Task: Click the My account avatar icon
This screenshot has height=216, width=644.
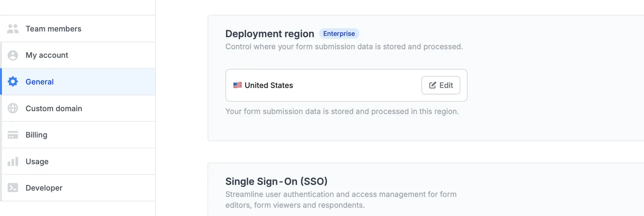Action: point(13,55)
